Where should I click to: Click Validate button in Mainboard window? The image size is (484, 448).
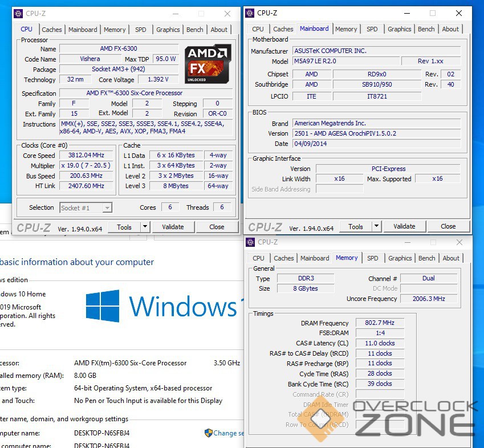tap(404, 226)
